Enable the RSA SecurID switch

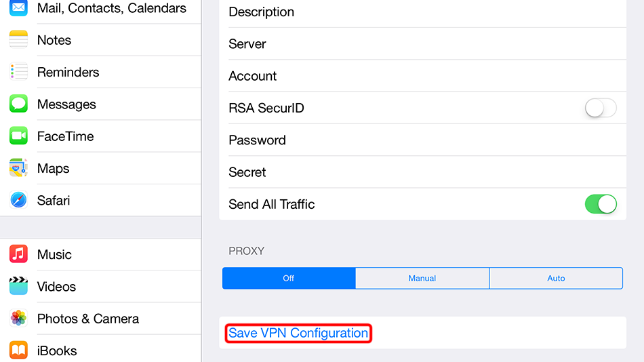point(601,108)
